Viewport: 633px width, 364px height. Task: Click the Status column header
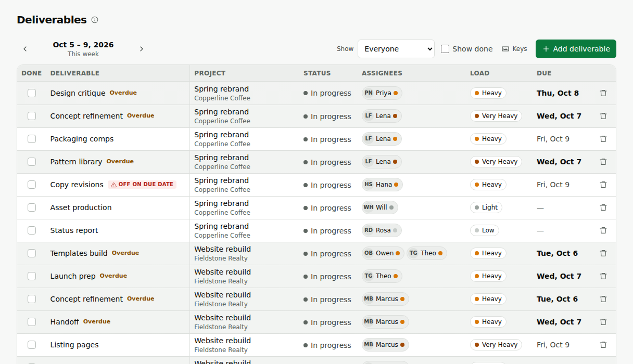317,73
